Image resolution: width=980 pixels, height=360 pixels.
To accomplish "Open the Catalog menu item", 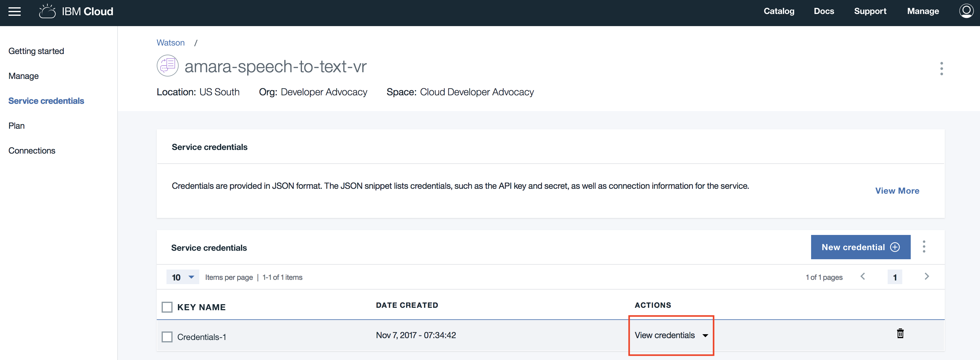I will 779,11.
